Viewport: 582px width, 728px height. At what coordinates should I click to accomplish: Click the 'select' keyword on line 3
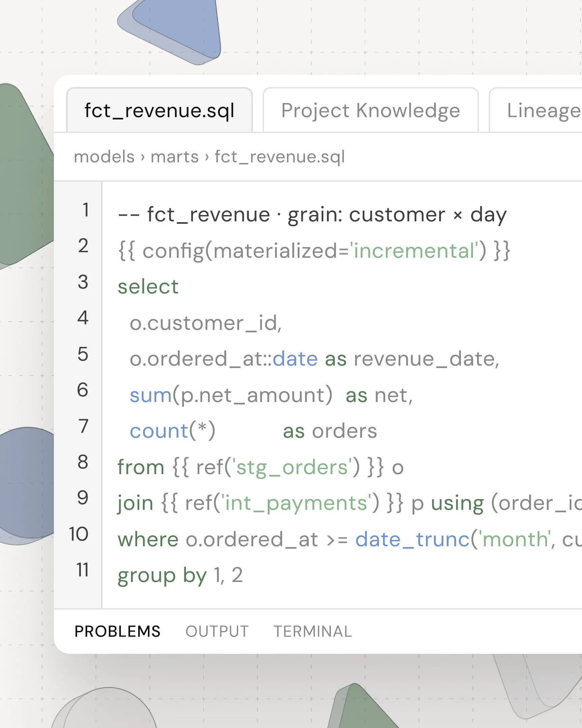(148, 287)
